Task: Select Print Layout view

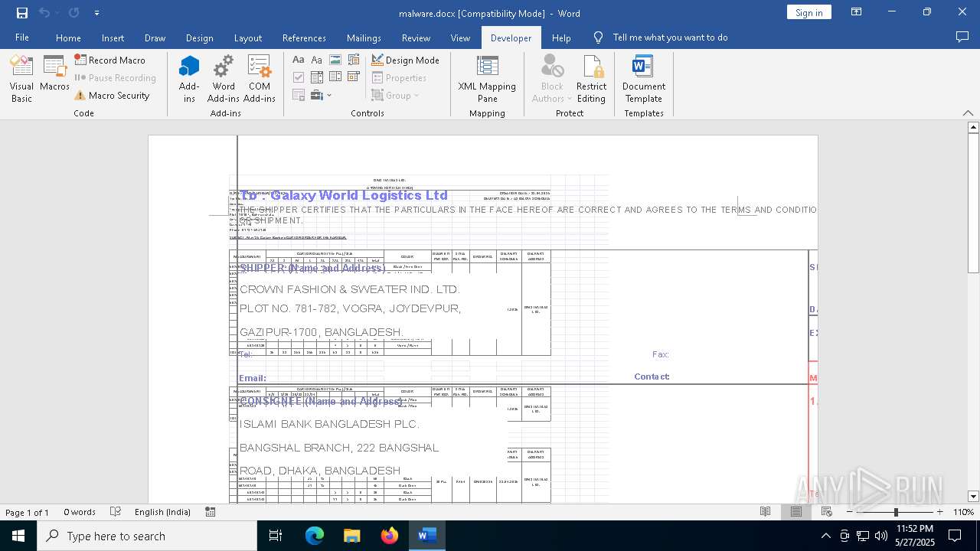Action: 795,512
